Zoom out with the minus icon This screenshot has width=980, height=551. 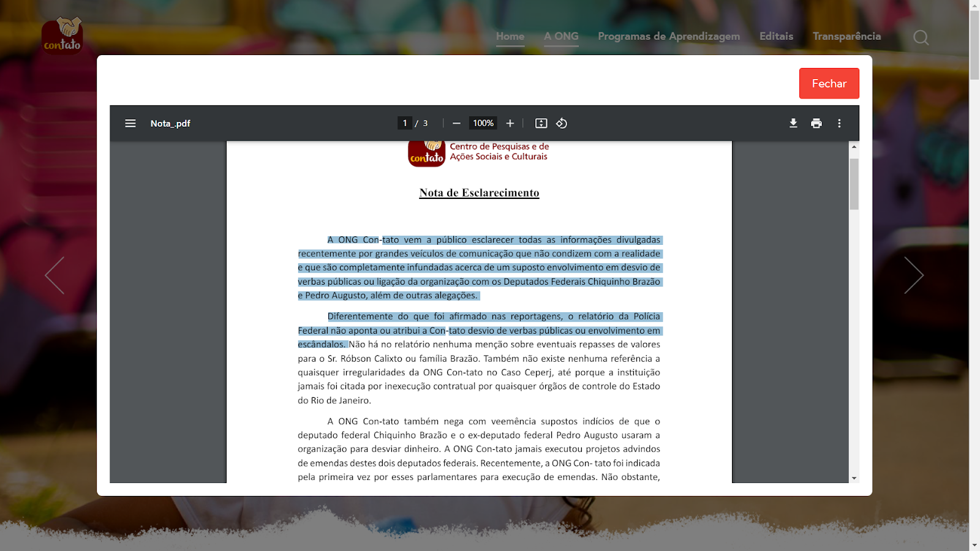point(456,123)
